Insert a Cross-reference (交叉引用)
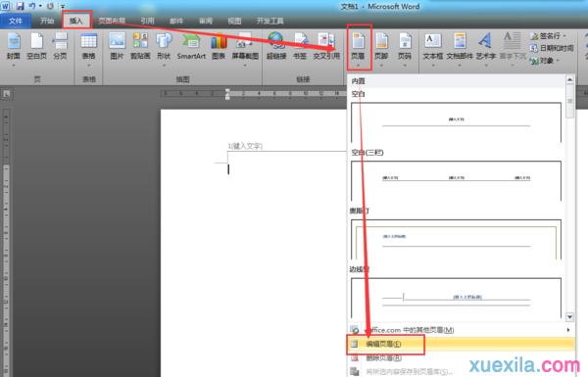The height and width of the screenshot is (377, 588). coord(326,46)
